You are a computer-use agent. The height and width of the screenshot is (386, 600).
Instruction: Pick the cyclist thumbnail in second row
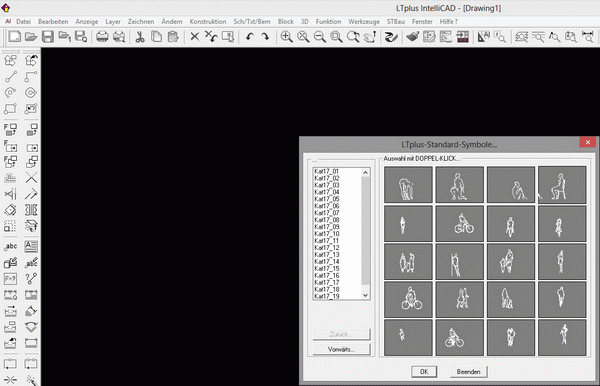click(460, 223)
